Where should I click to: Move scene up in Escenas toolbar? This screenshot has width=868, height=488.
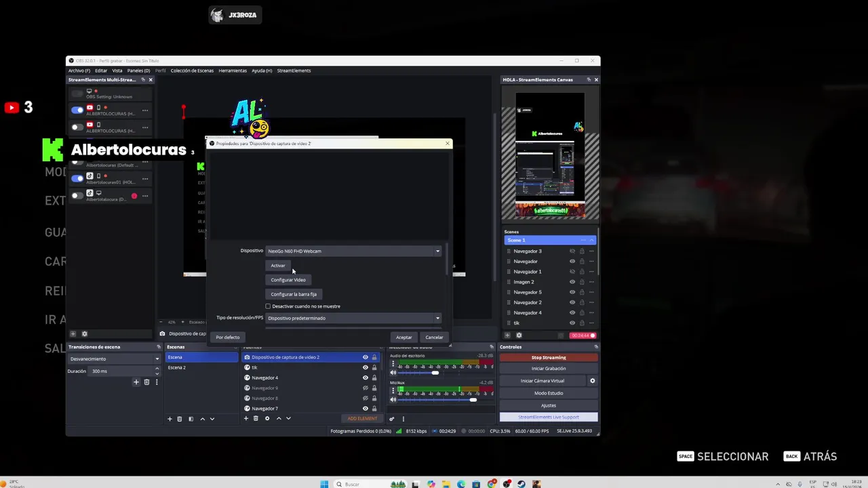click(202, 419)
